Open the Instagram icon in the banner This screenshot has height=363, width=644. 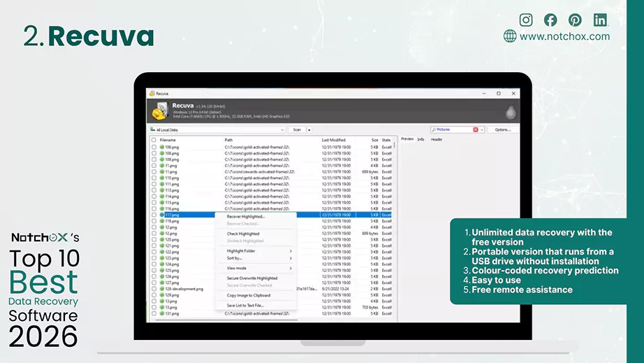click(x=526, y=20)
